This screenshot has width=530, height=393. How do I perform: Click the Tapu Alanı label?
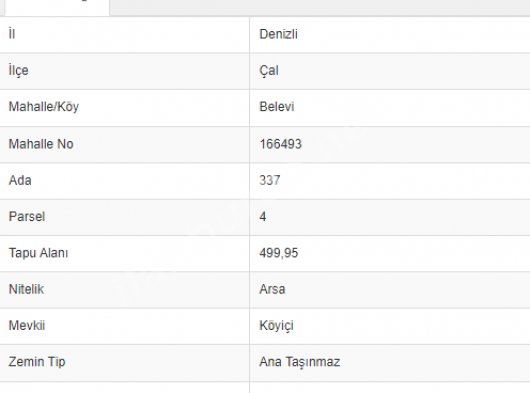pyautogui.click(x=38, y=253)
